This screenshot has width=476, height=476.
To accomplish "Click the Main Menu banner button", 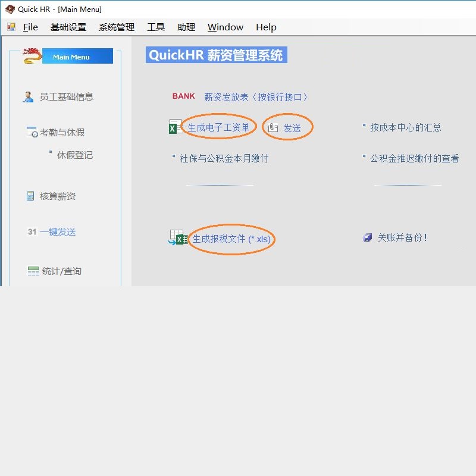I will tap(77, 56).
